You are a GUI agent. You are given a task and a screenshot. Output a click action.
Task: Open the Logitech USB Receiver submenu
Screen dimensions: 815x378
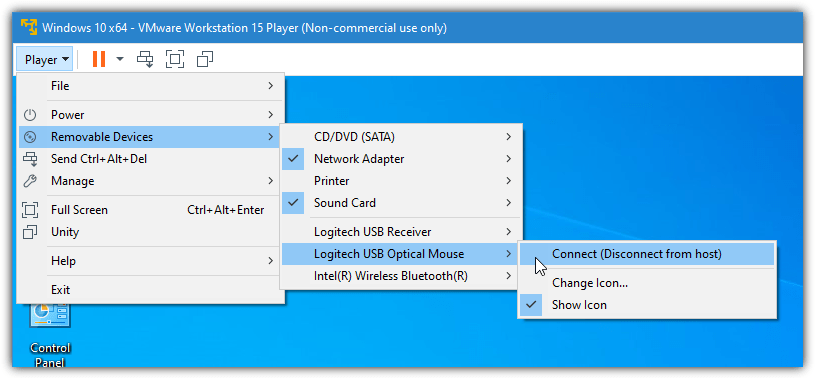pyautogui.click(x=401, y=232)
